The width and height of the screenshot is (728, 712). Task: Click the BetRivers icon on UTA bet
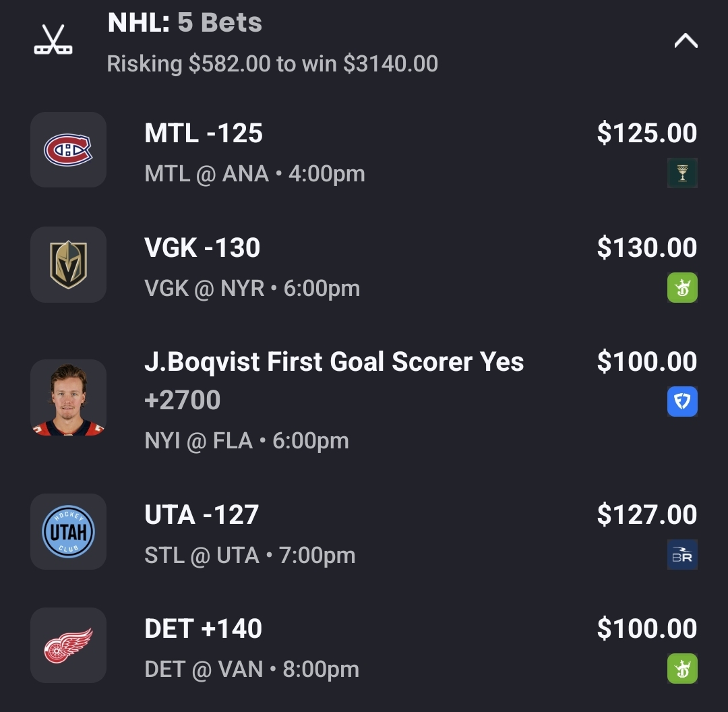click(x=682, y=555)
